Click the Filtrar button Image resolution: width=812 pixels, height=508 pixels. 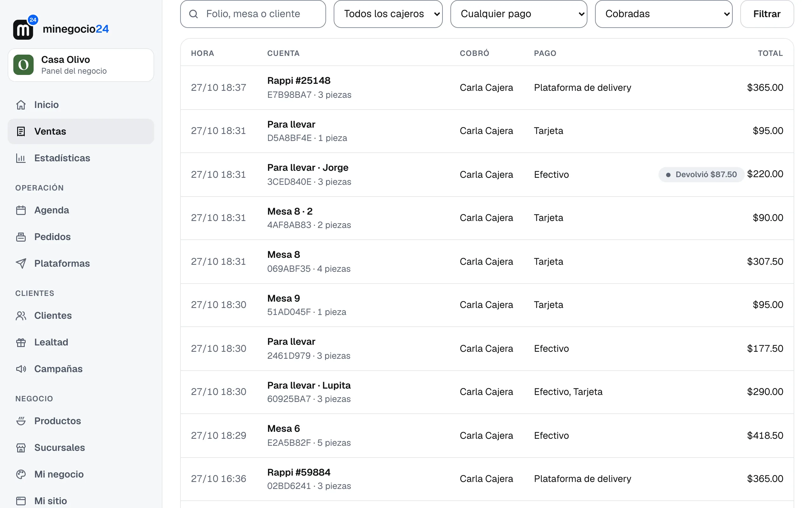click(x=767, y=14)
